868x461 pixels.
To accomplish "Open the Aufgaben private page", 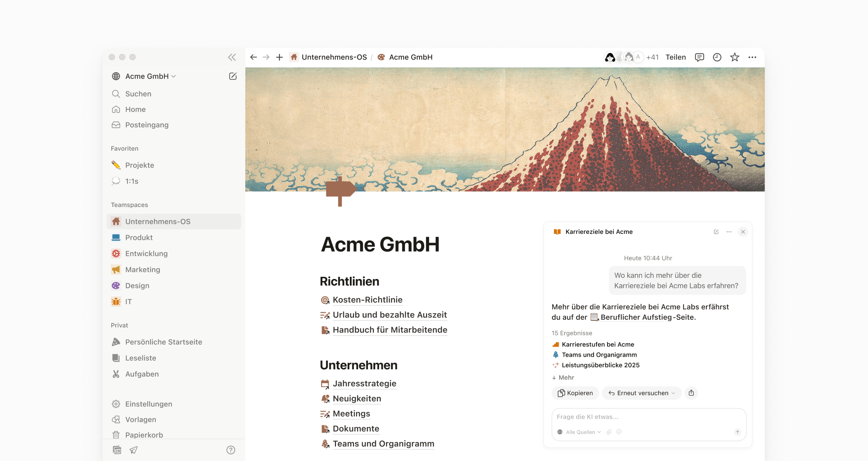I will click(x=174, y=374).
